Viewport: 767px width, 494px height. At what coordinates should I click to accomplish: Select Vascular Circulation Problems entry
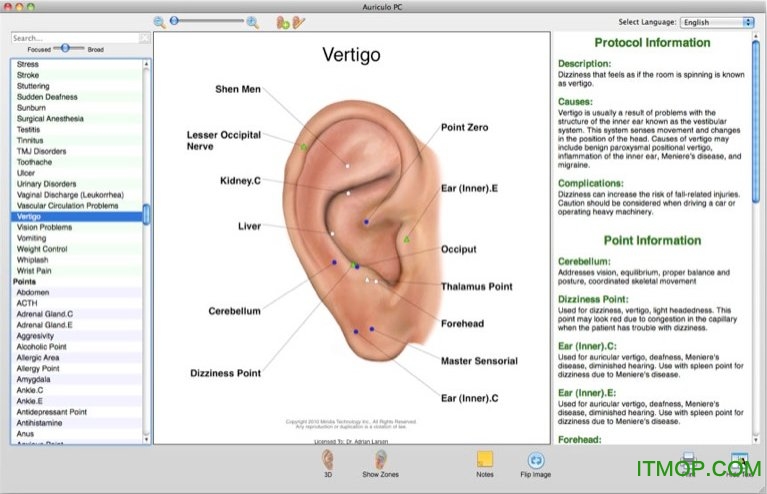[77, 205]
